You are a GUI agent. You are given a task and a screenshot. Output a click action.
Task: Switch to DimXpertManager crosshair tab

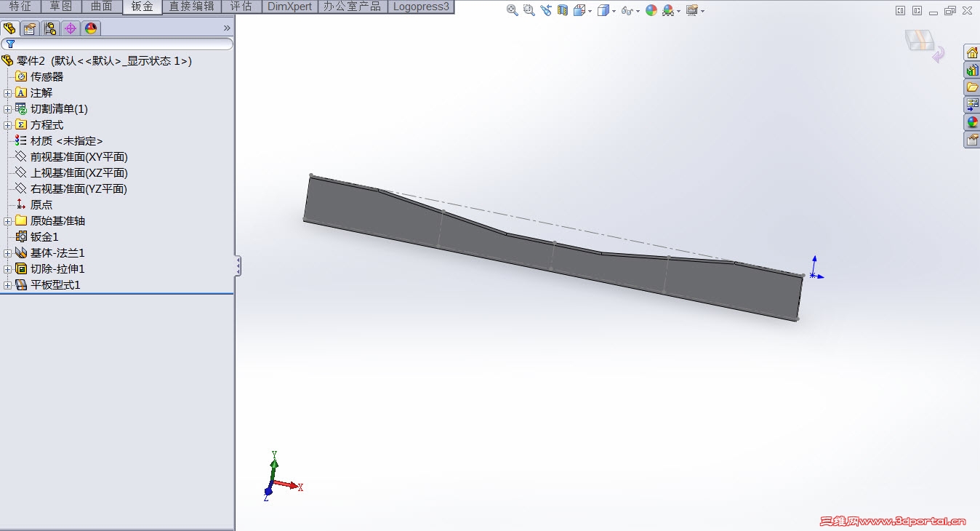(x=71, y=28)
